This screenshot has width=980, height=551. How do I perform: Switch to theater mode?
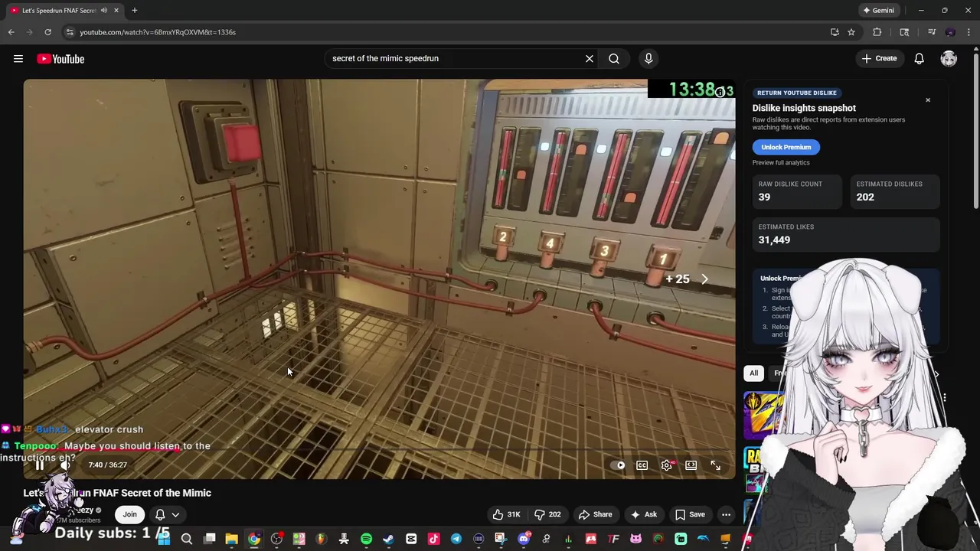point(691,465)
